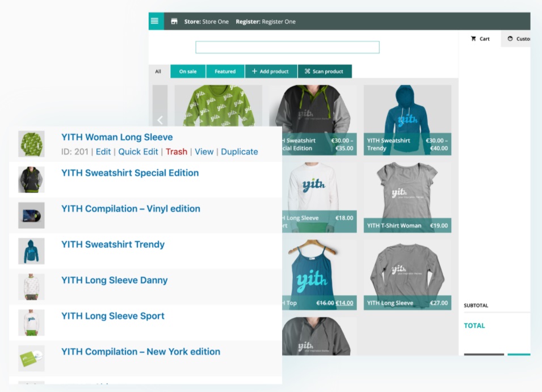Select green patterned sweater tile in POS grid
Image resolution: width=542 pixels, height=392 pixels.
point(218,106)
